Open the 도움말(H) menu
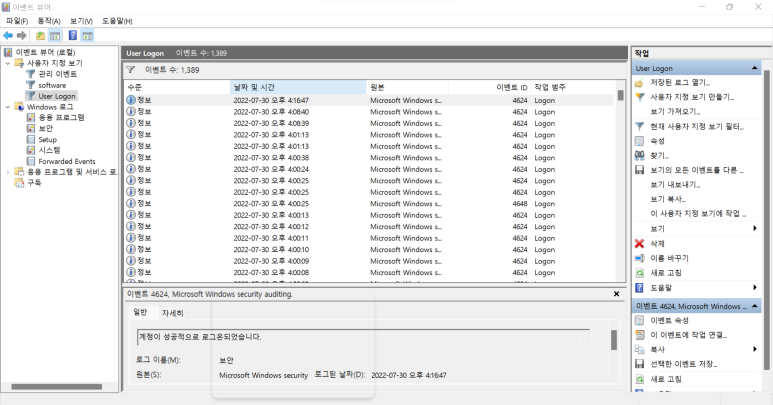This screenshot has height=405, width=773. [117, 21]
